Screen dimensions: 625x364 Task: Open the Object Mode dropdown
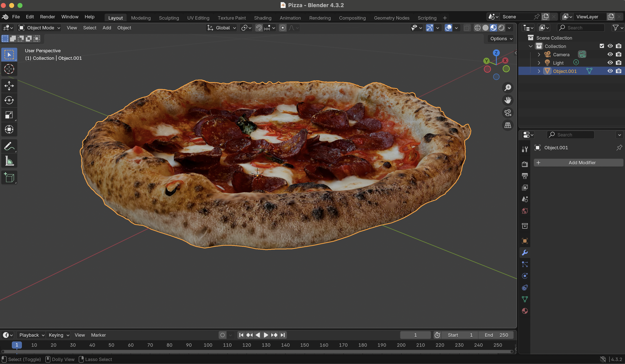39,28
